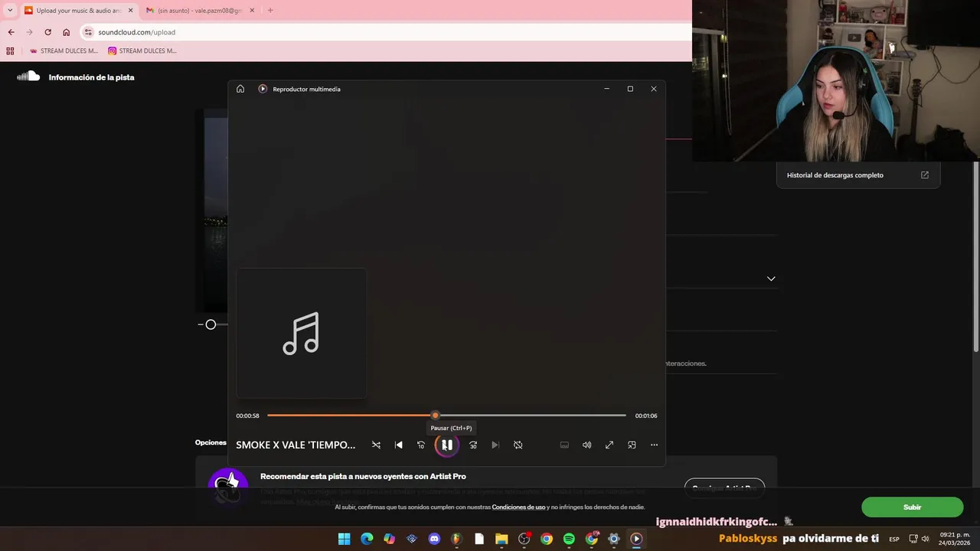980x551 pixels.
Task: Skip forward 30 seconds
Action: pos(473,445)
